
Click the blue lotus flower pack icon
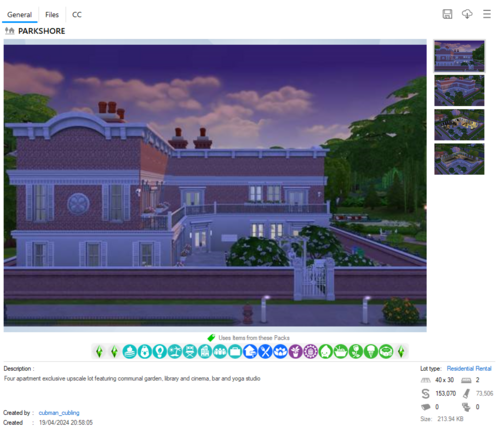click(280, 351)
